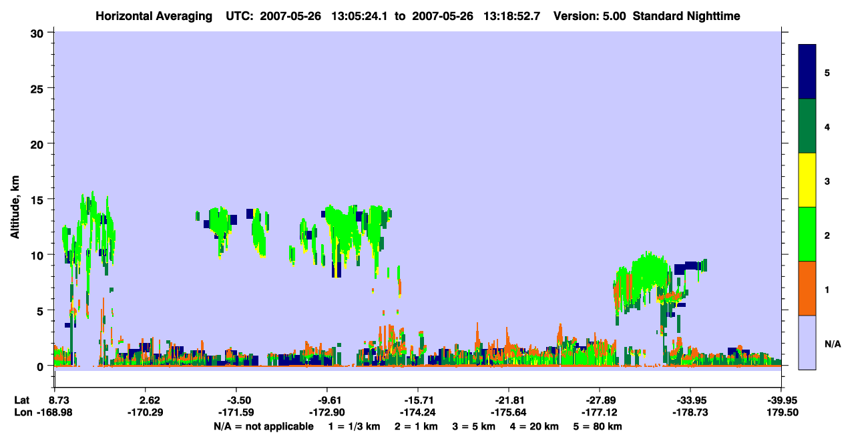Click the lavender N/A legend swatch

(x=807, y=342)
